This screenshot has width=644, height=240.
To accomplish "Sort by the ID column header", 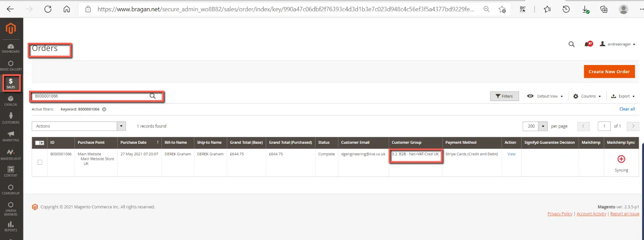I will [61, 142].
